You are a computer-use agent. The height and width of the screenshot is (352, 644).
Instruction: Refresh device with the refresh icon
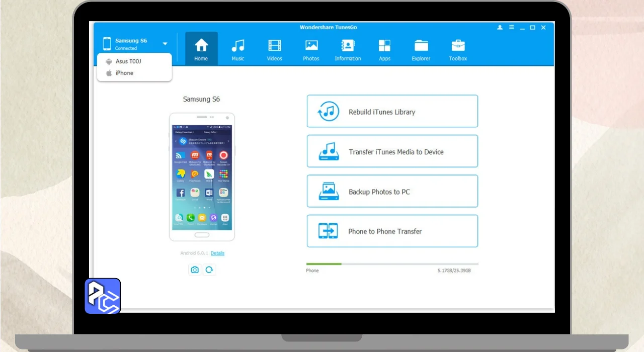(209, 270)
